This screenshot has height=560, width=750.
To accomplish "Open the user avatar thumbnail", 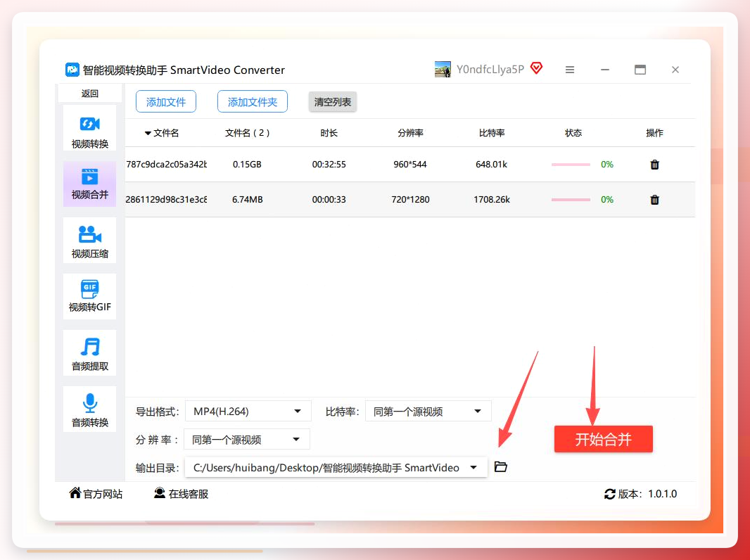I will (x=443, y=70).
